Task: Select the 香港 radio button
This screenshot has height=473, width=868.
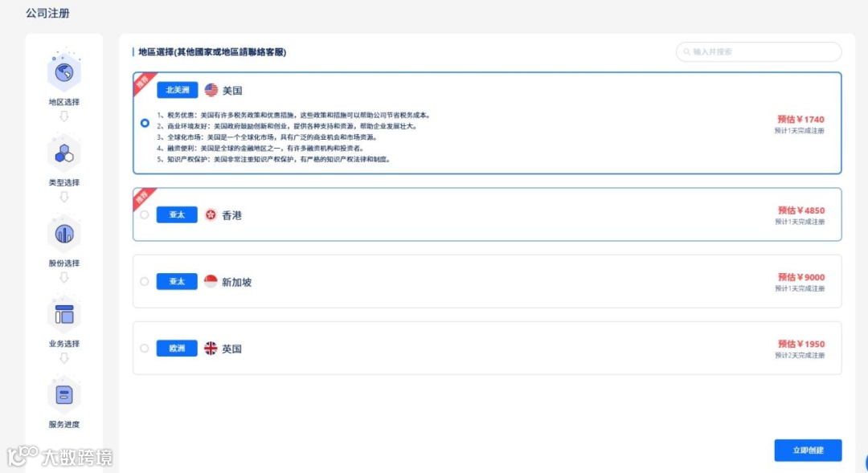Action: pyautogui.click(x=145, y=214)
